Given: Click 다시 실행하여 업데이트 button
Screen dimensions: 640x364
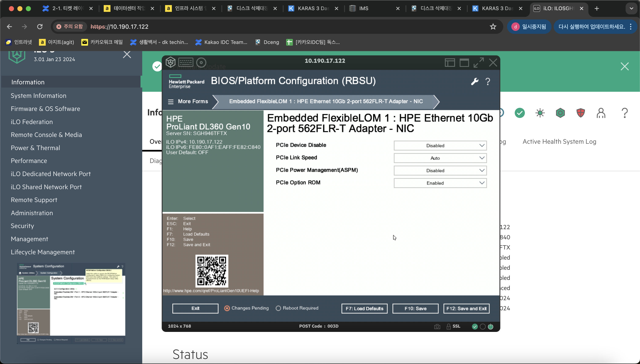Looking at the screenshot, I should point(595,26).
